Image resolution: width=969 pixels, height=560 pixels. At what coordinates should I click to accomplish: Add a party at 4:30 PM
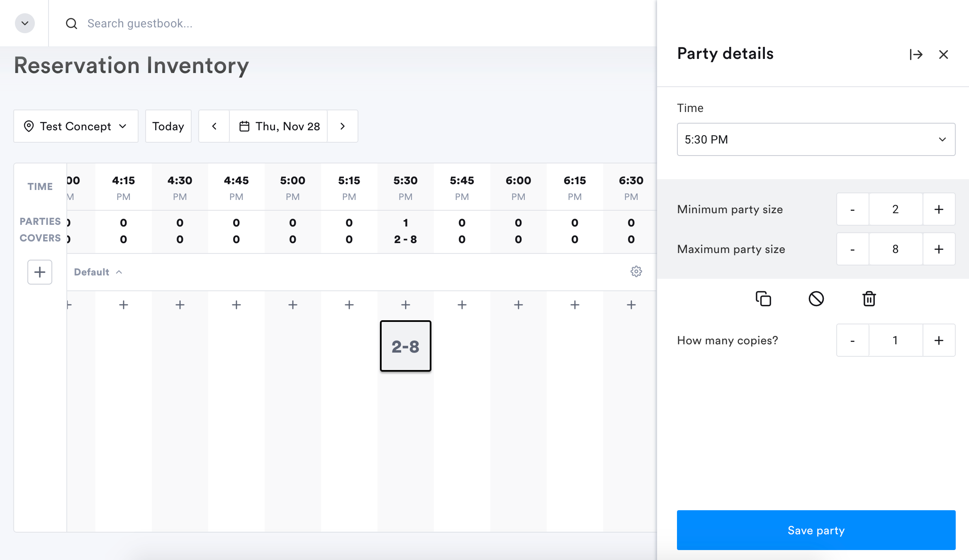[x=180, y=305]
